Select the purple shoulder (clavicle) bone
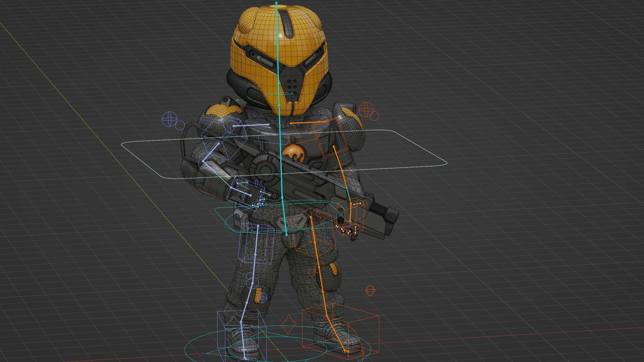 251,125
